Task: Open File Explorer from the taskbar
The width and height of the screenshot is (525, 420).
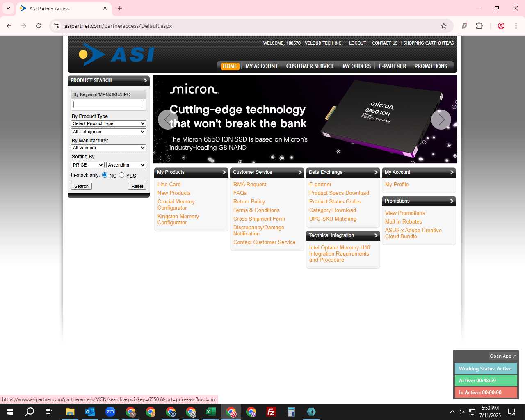Action: coord(70,412)
